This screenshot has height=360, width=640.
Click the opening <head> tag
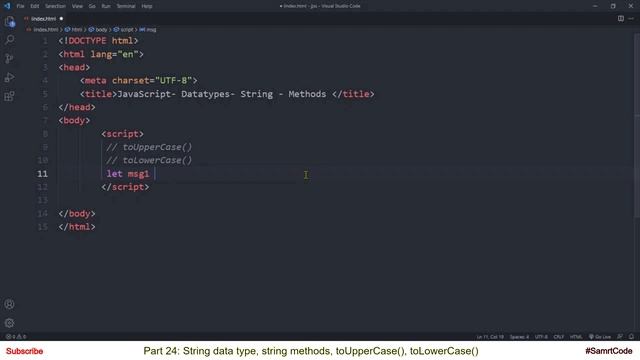click(x=74, y=67)
